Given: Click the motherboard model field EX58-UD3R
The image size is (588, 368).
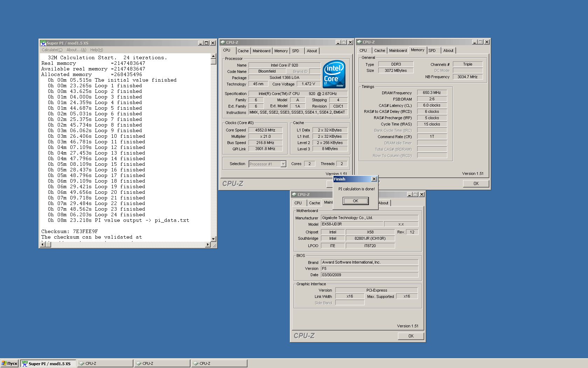Looking at the screenshot, I should tap(352, 224).
